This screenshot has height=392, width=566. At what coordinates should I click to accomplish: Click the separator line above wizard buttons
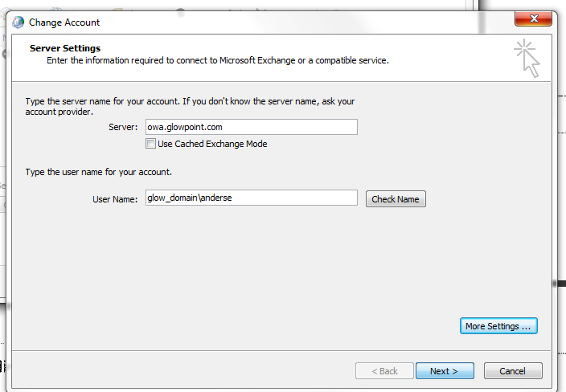click(283, 350)
